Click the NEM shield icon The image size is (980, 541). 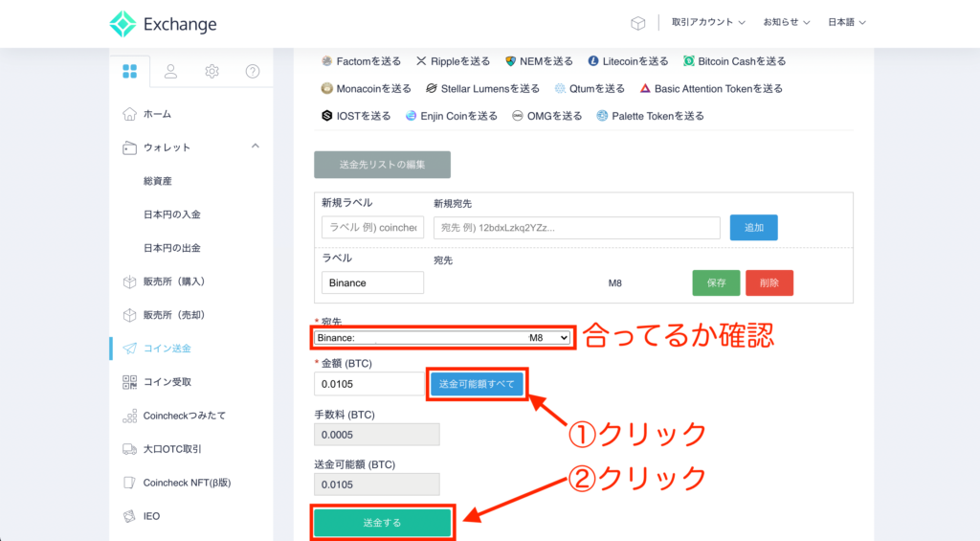(x=511, y=61)
